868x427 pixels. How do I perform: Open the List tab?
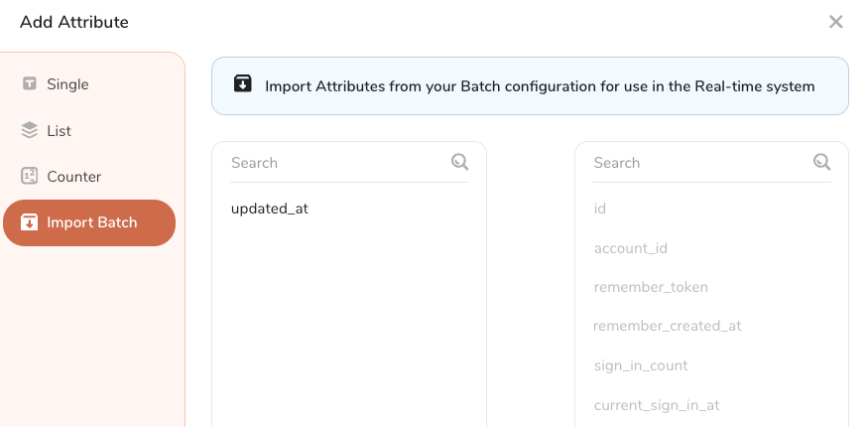tap(60, 131)
